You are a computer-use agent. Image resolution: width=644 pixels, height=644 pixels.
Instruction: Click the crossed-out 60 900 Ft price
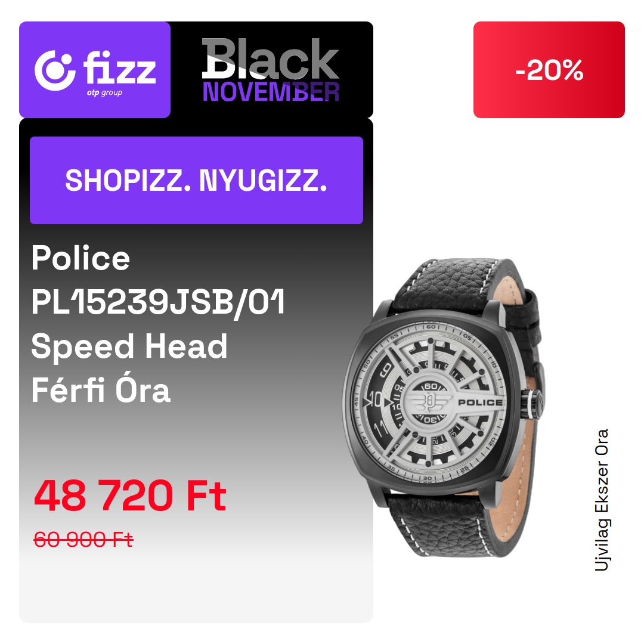click(83, 539)
